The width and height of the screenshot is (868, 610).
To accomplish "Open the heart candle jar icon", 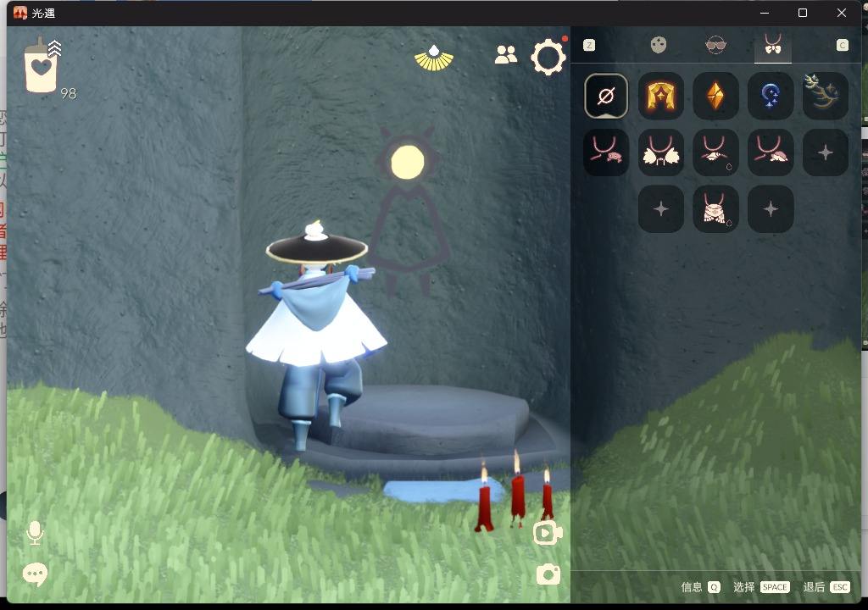I will 42,66.
